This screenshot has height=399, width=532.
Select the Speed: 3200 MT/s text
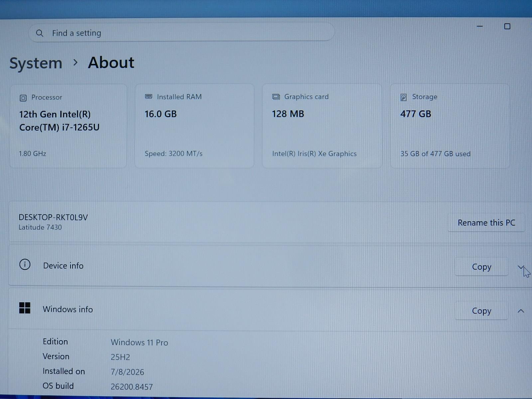[x=174, y=154]
